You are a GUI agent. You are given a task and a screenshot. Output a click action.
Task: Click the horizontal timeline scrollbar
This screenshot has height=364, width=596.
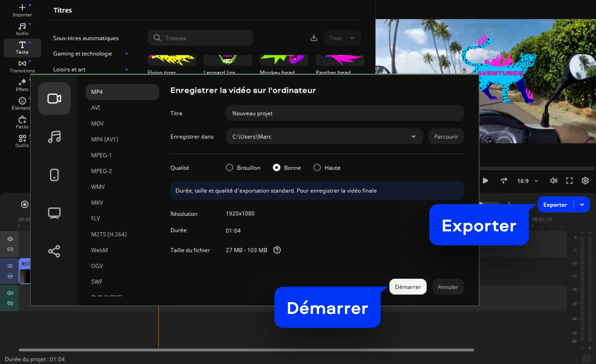point(246,350)
